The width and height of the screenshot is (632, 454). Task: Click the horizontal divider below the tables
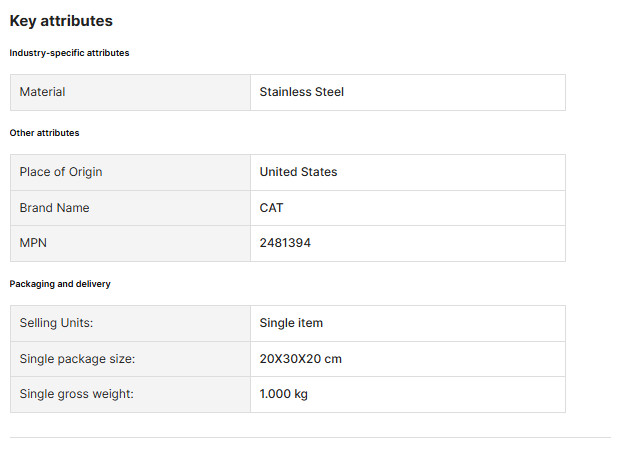[310, 437]
